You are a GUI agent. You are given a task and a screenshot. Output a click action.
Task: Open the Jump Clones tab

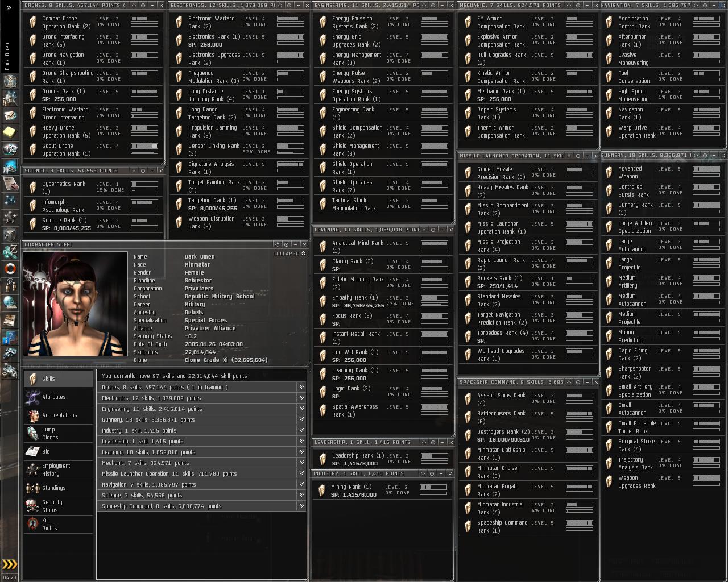pos(58,433)
